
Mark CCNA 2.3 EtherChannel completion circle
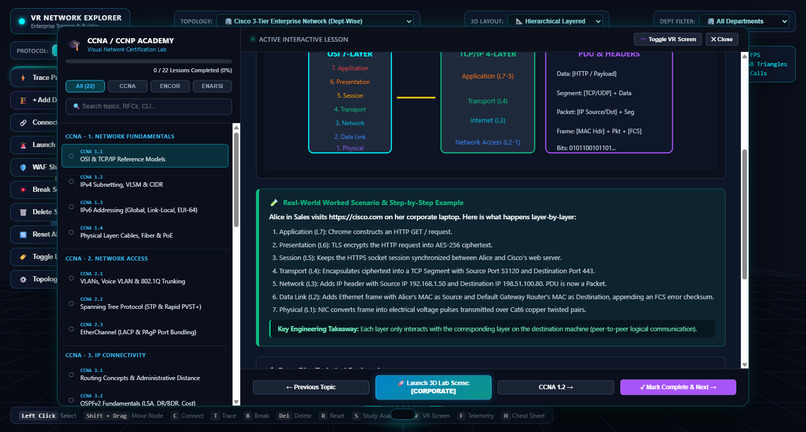pos(71,329)
